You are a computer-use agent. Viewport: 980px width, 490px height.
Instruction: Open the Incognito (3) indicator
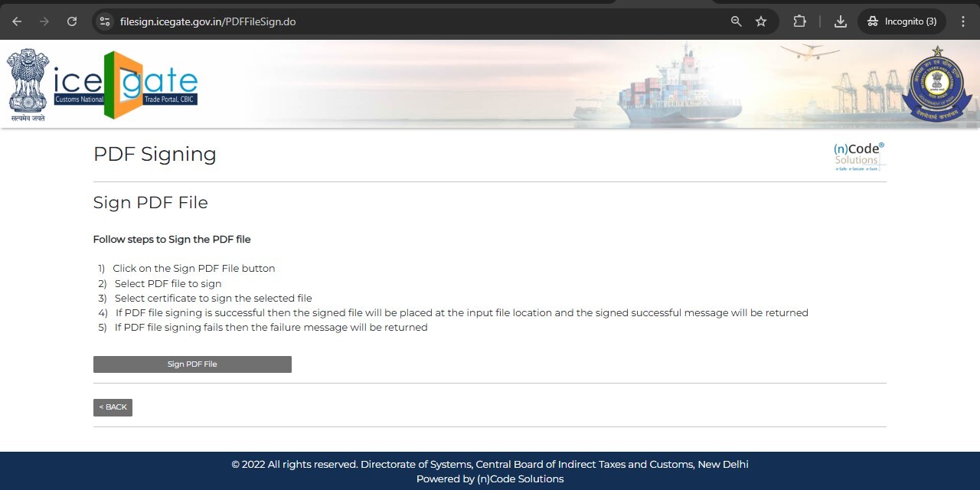(902, 21)
